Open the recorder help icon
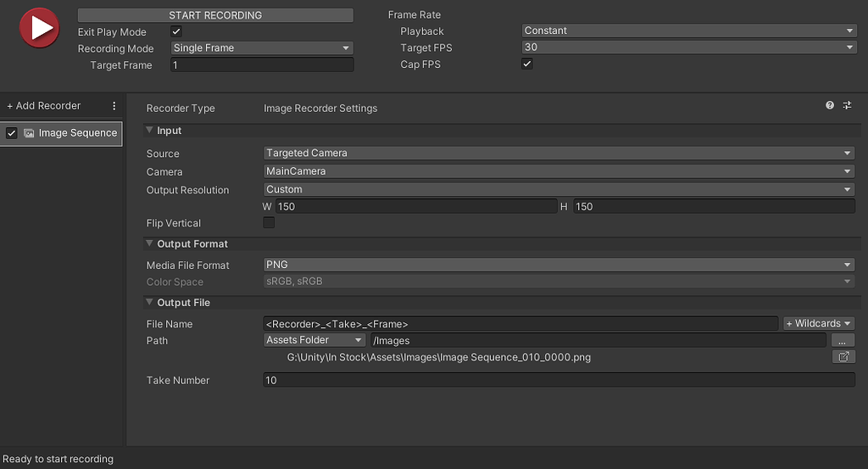Screen dimensions: 868x469 coord(829,105)
